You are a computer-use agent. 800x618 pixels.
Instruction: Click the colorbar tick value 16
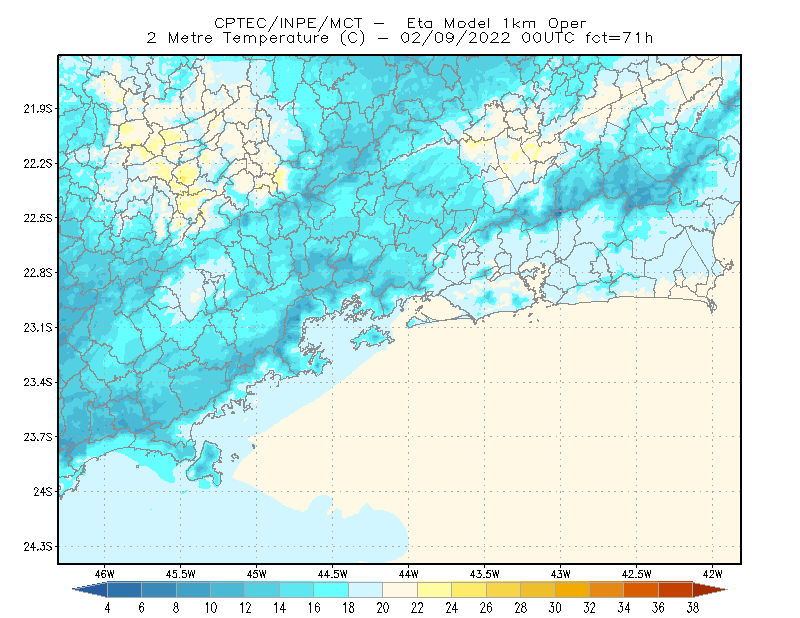314,608
